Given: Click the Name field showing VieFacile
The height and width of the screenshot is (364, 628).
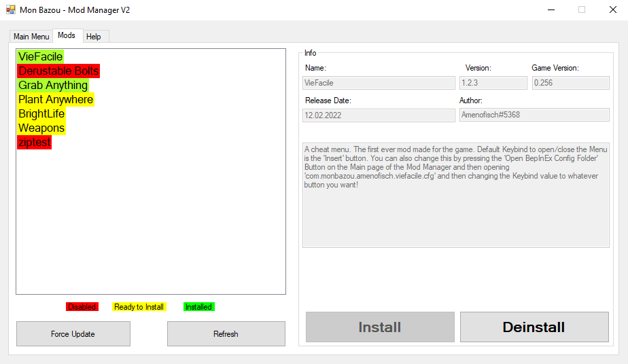Looking at the screenshot, I should click(x=379, y=83).
